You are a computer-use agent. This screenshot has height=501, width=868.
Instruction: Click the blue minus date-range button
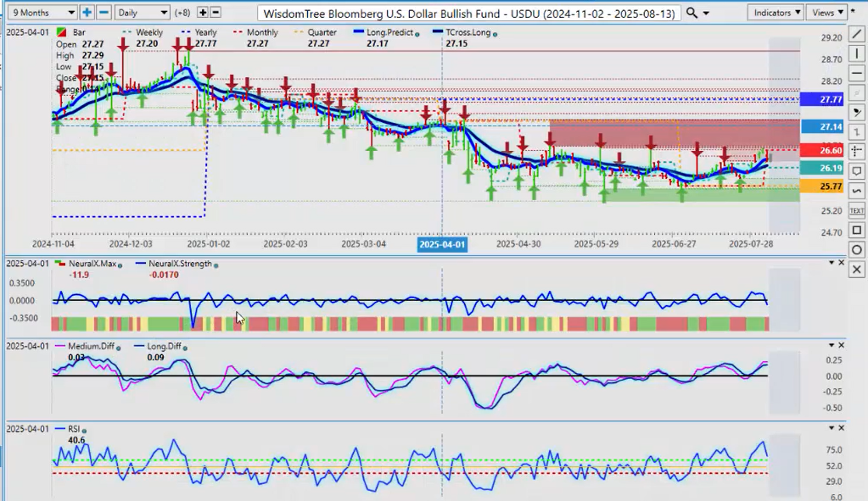click(104, 13)
